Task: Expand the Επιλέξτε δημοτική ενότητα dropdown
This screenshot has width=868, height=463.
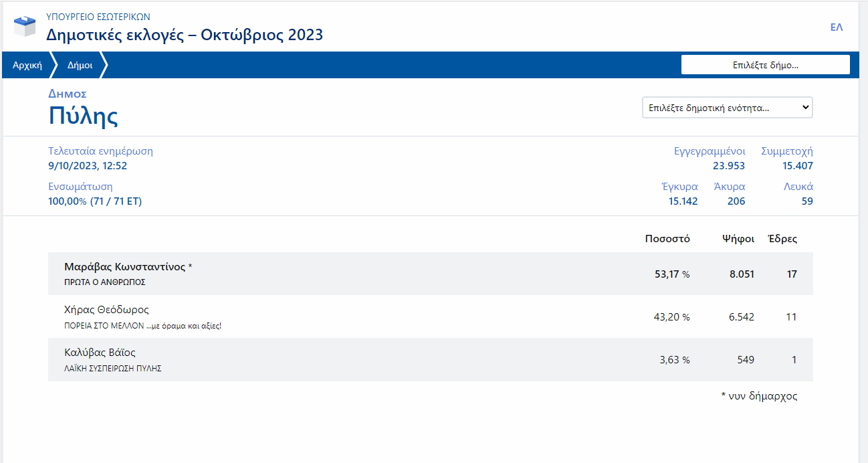Action: tap(726, 108)
